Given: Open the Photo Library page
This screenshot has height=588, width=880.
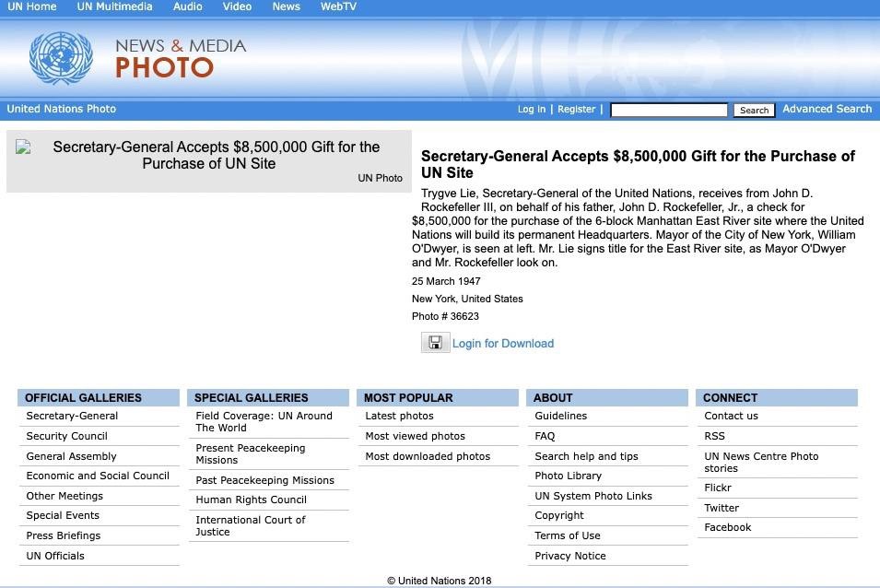Looking at the screenshot, I should click(x=568, y=476).
